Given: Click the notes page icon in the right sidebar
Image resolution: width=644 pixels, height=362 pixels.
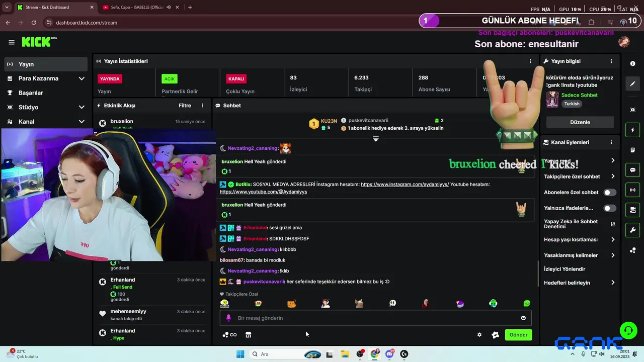Looking at the screenshot, I should (633, 150).
